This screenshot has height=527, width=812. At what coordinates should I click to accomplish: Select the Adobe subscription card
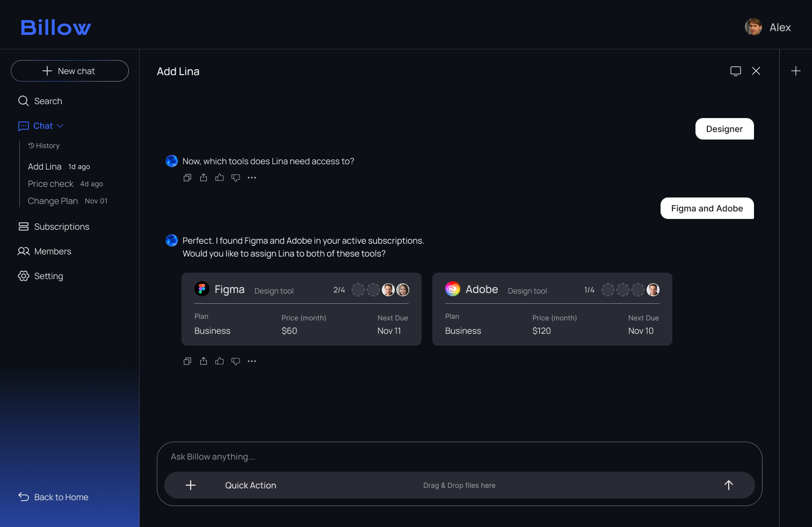pos(552,309)
